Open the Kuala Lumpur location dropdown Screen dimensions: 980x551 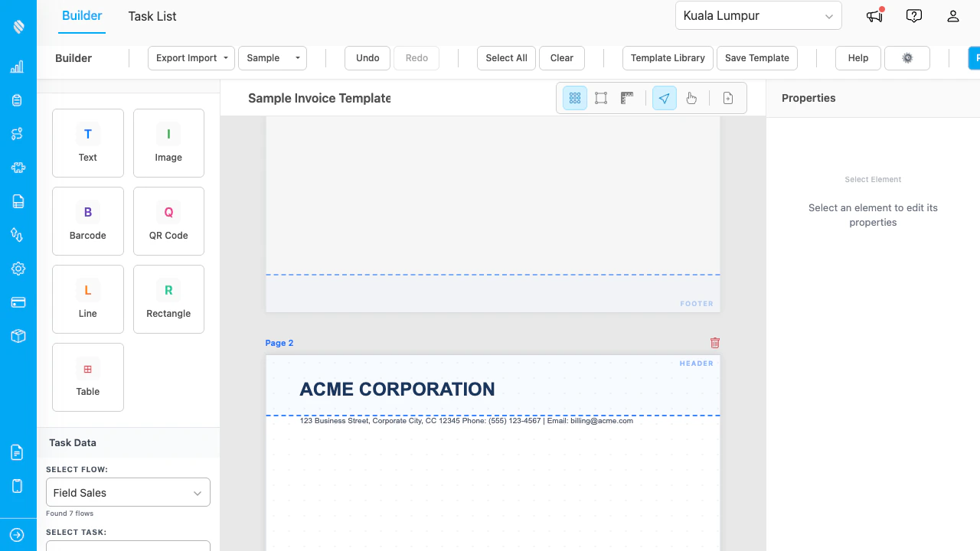pyautogui.click(x=758, y=15)
